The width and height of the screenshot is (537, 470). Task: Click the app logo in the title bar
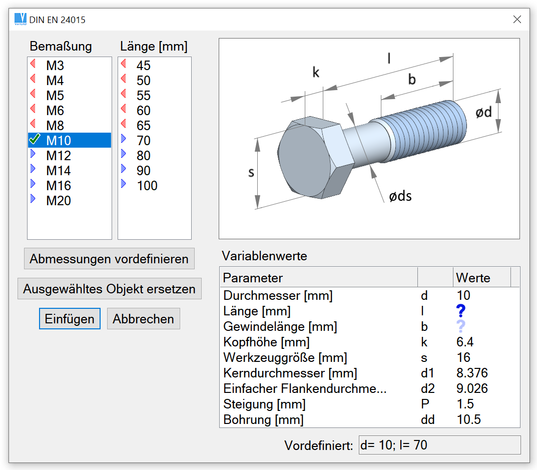click(20, 19)
